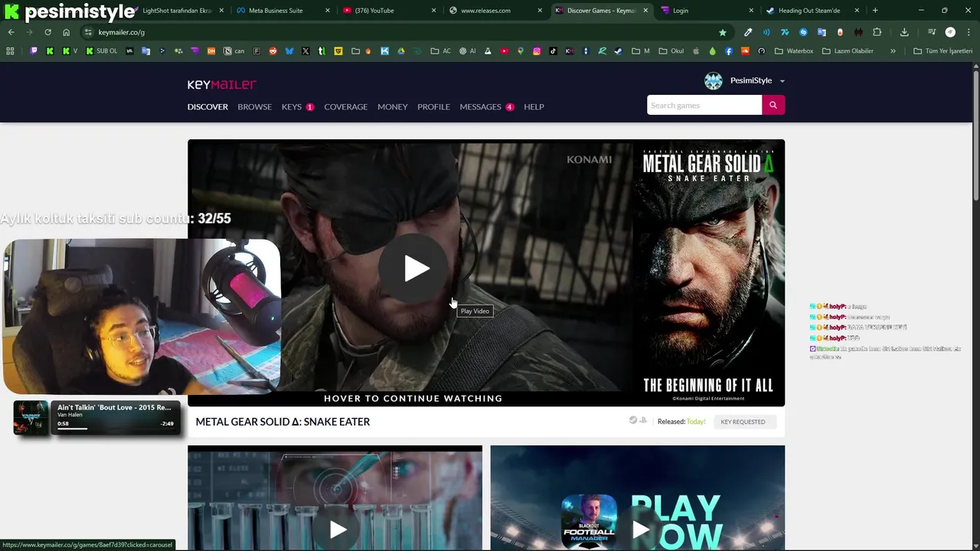Open the Chrome extensions puzzle menu
The height and width of the screenshot is (551, 980).
877,32
